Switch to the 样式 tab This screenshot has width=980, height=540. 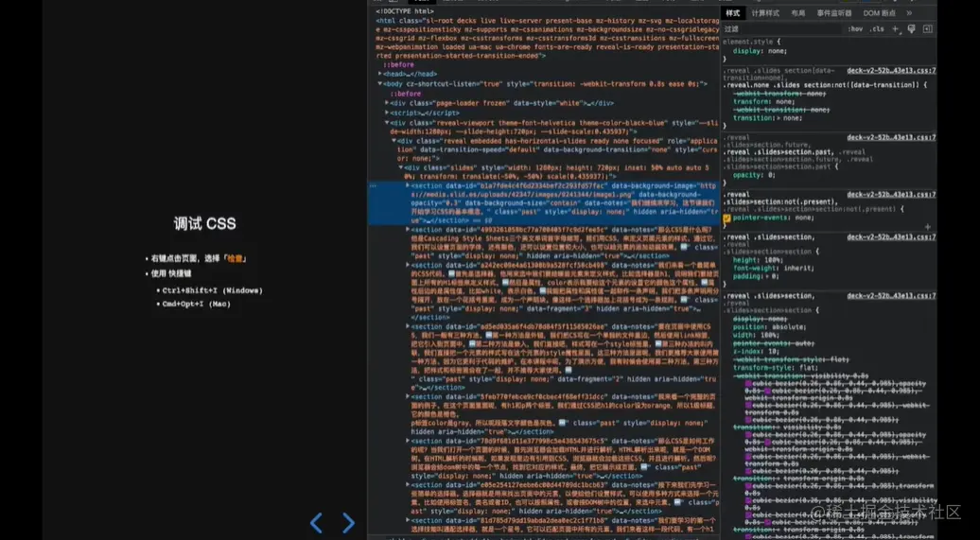[x=732, y=13]
